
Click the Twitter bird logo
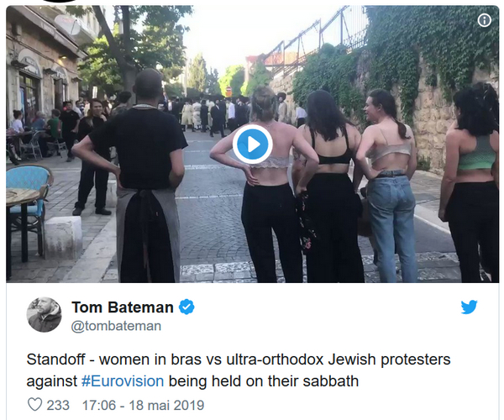469,307
